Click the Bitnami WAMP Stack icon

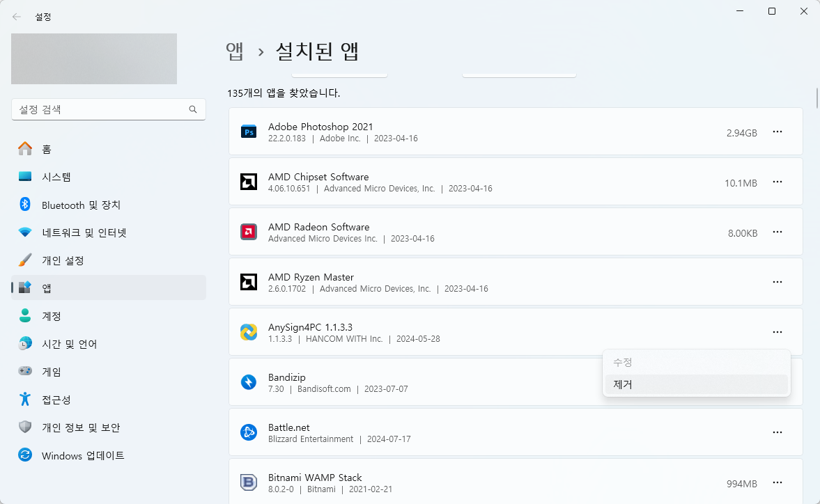249,482
